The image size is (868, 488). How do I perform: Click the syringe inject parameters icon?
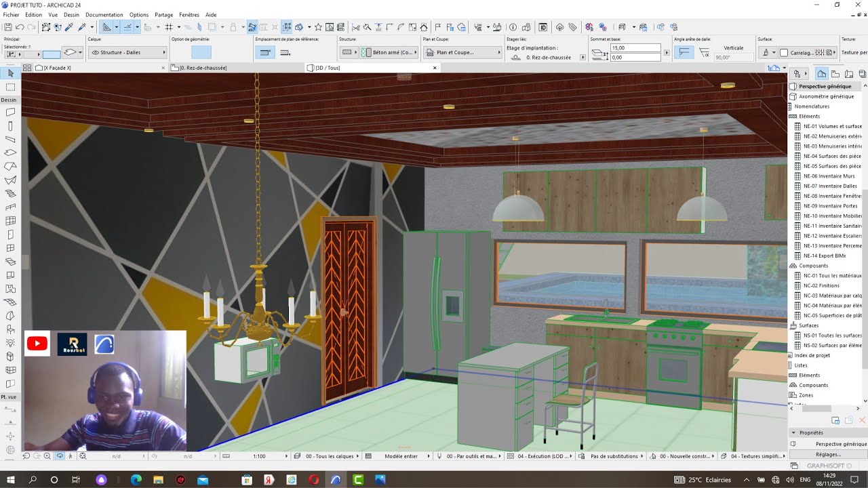[82, 27]
